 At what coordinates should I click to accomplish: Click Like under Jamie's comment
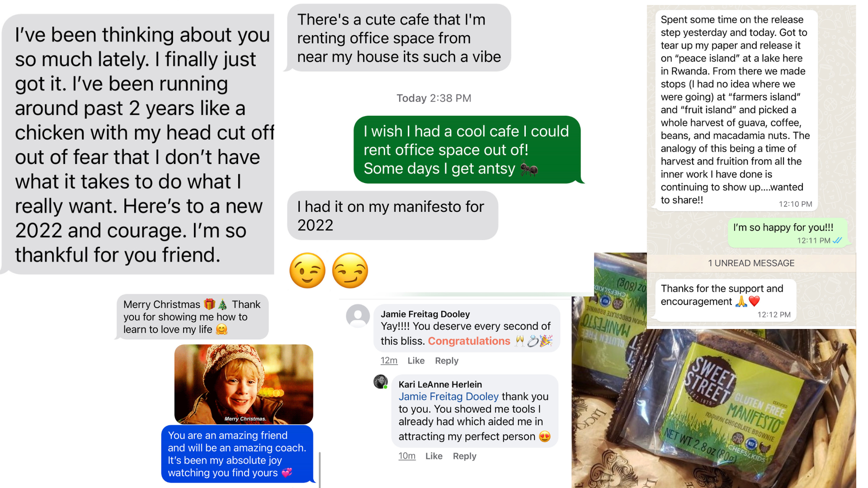click(416, 361)
